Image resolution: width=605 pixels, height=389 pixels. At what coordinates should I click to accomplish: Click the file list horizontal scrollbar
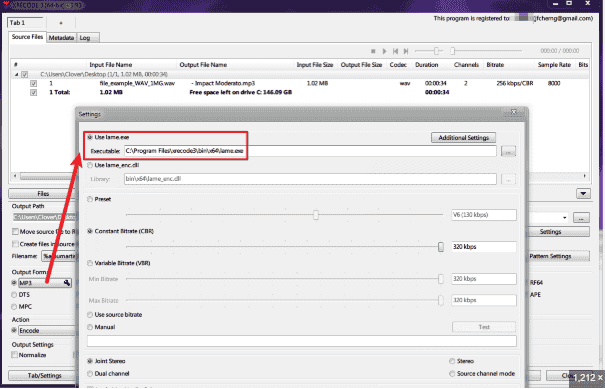pyautogui.click(x=46, y=176)
